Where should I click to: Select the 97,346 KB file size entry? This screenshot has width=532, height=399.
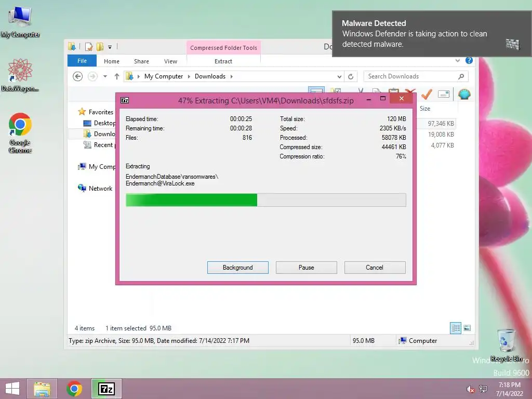tap(441, 124)
